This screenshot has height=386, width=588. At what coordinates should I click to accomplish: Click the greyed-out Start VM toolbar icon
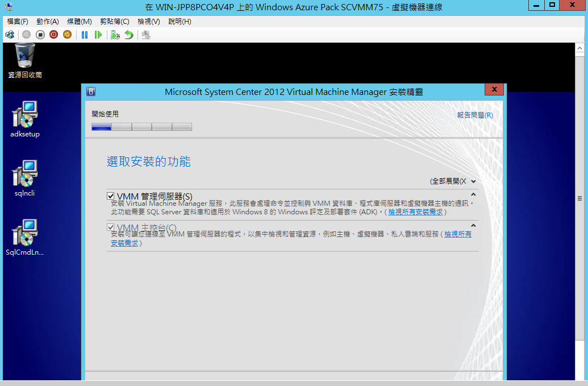[x=26, y=35]
